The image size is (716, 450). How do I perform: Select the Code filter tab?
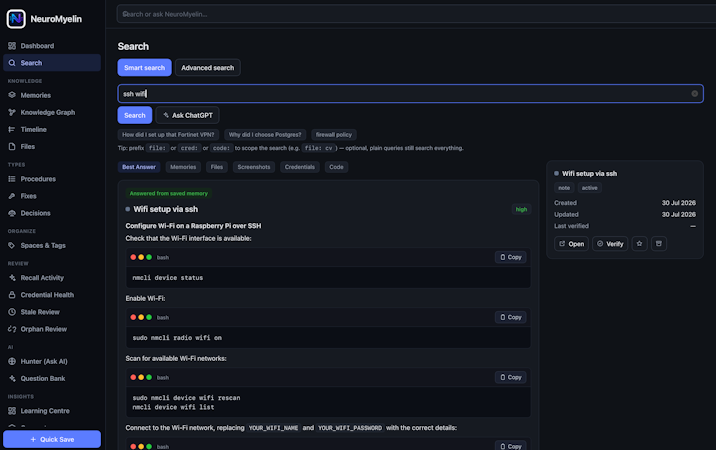point(337,167)
